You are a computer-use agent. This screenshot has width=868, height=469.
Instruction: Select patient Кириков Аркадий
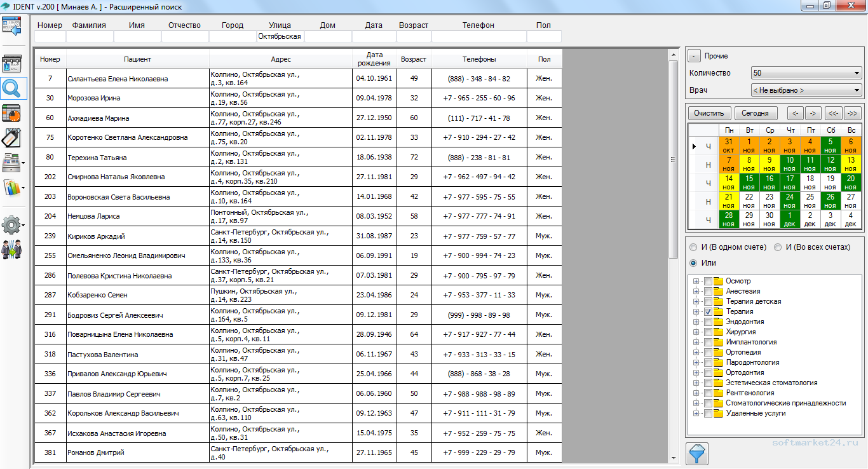96,236
